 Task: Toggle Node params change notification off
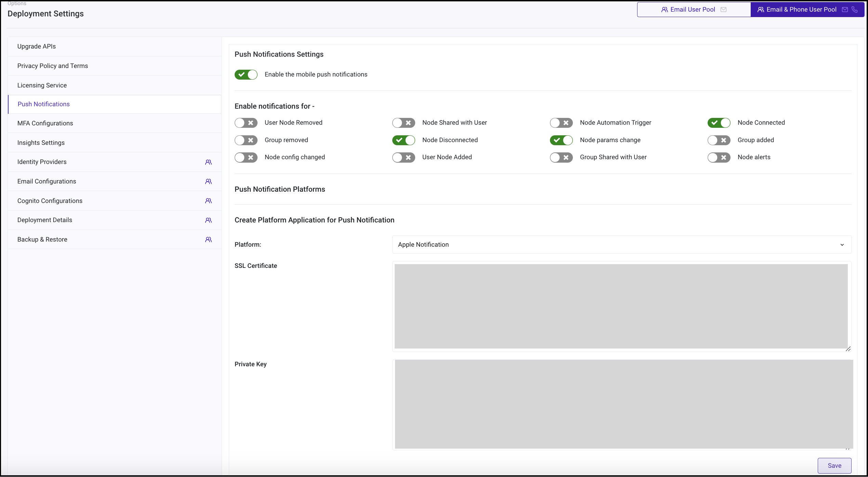pyautogui.click(x=561, y=140)
